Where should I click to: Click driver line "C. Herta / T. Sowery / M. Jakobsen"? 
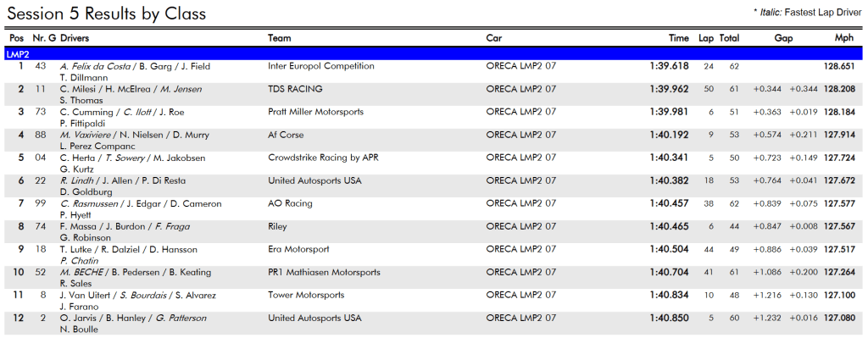132,158
